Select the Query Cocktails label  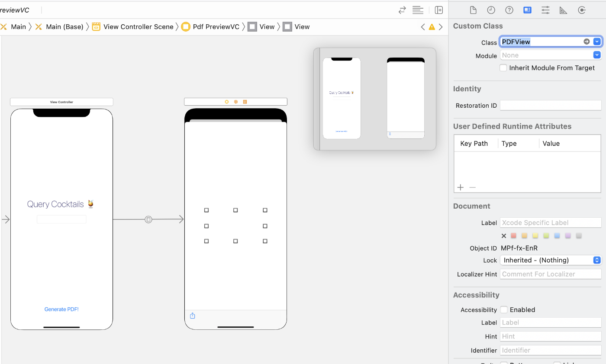pos(61,204)
